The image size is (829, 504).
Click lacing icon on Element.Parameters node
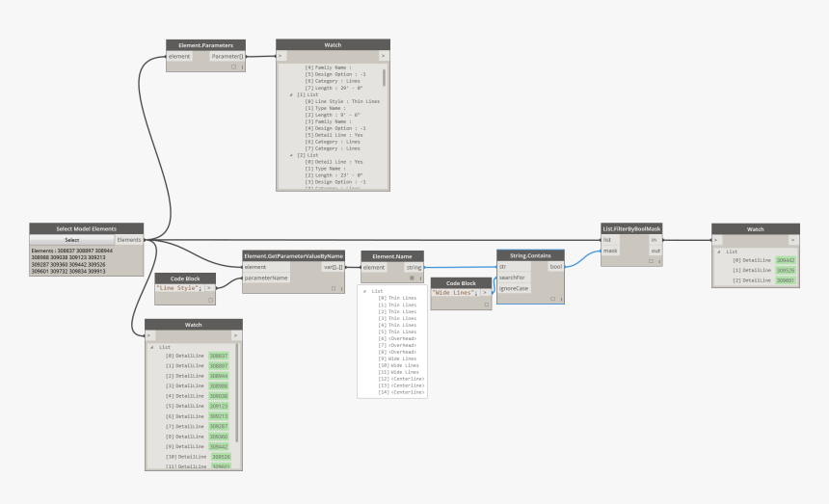click(x=241, y=67)
